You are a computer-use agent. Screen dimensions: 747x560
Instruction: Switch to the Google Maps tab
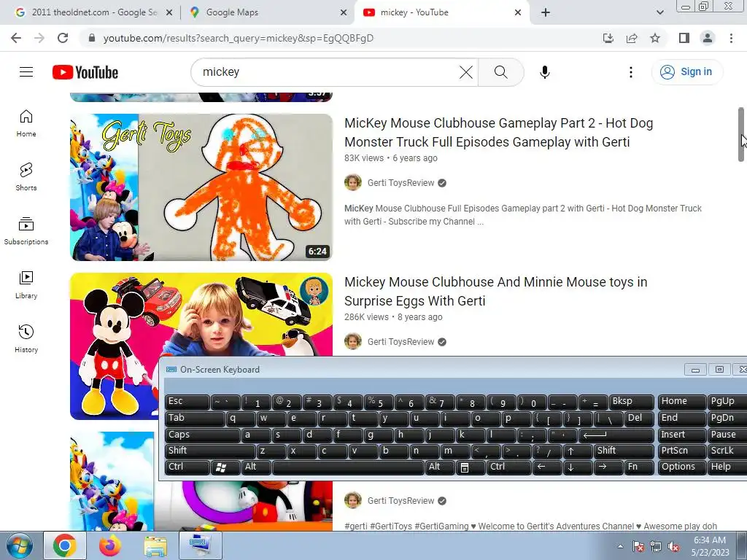click(267, 12)
